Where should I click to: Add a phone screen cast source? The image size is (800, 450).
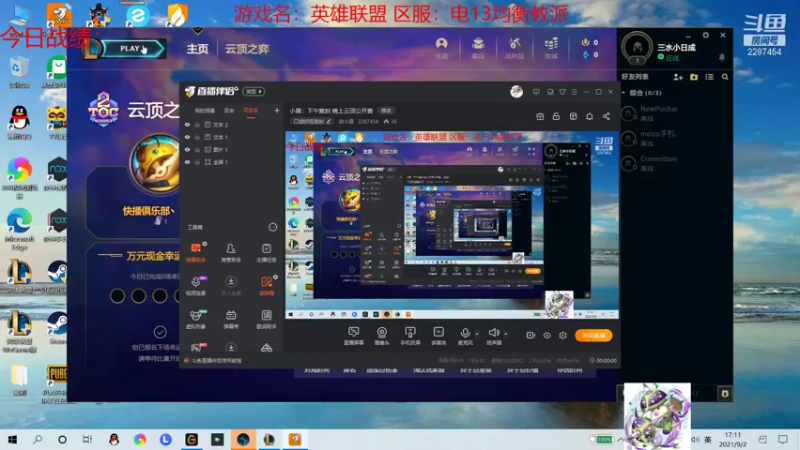[x=410, y=336]
